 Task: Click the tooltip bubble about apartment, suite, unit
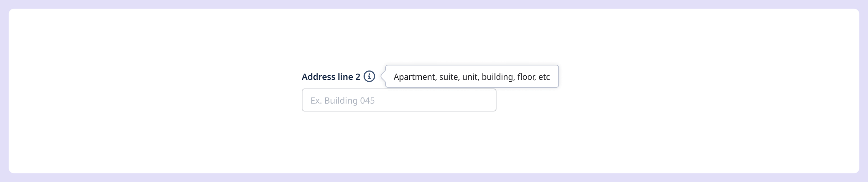pos(472,76)
